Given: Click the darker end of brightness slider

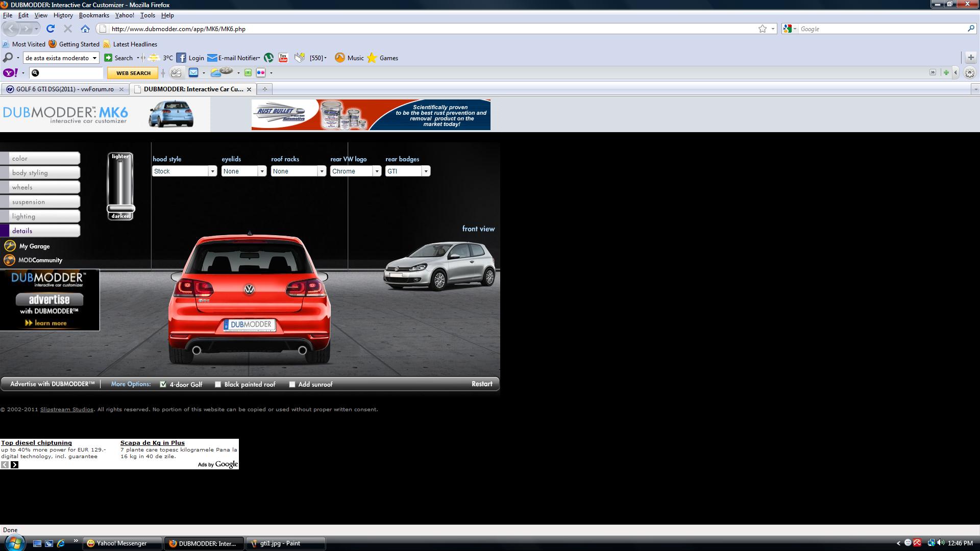Looking at the screenshot, I should (x=120, y=216).
